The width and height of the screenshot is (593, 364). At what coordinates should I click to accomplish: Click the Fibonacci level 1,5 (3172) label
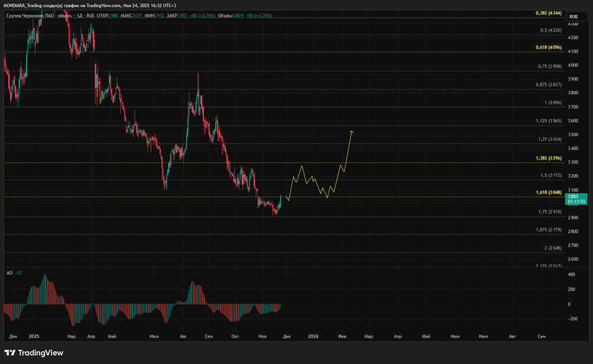tap(551, 175)
